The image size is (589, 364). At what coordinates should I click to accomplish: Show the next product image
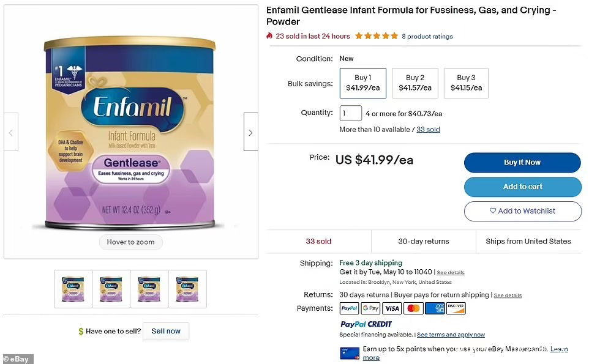[x=250, y=132]
